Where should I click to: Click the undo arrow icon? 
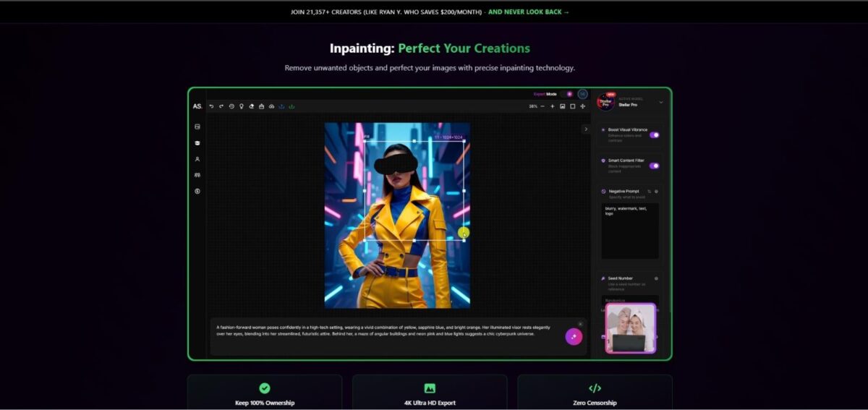(211, 106)
